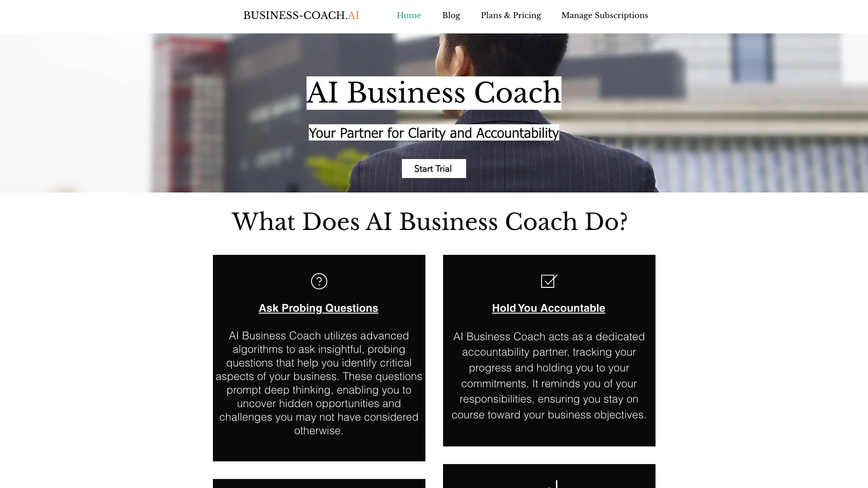Click the 'Hold You Accountable' underlined link
The width and height of the screenshot is (868, 488).
tap(548, 308)
